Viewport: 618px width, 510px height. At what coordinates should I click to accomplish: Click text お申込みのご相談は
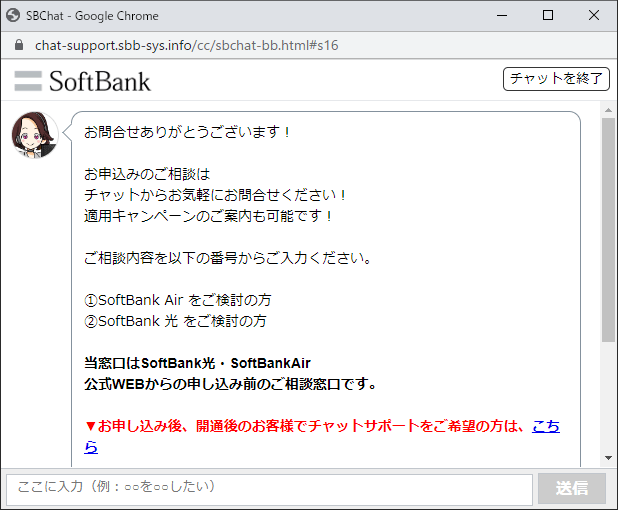tap(147, 174)
